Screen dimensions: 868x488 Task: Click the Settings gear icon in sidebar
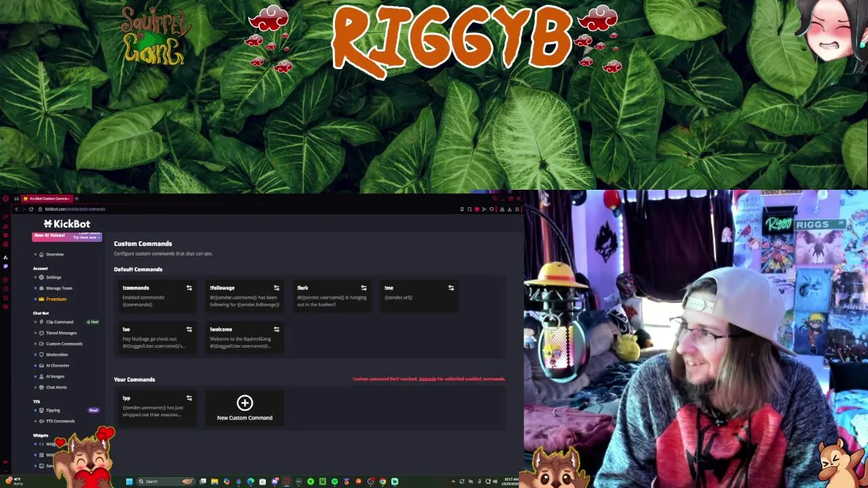pyautogui.click(x=41, y=277)
